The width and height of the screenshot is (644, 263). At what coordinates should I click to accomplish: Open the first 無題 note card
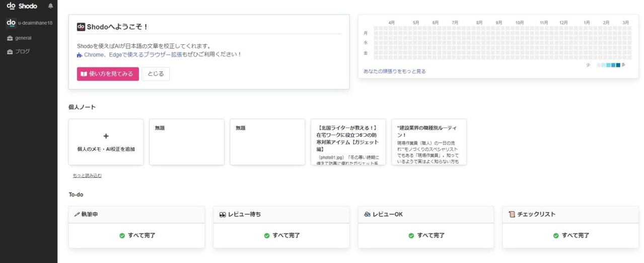[x=187, y=142]
